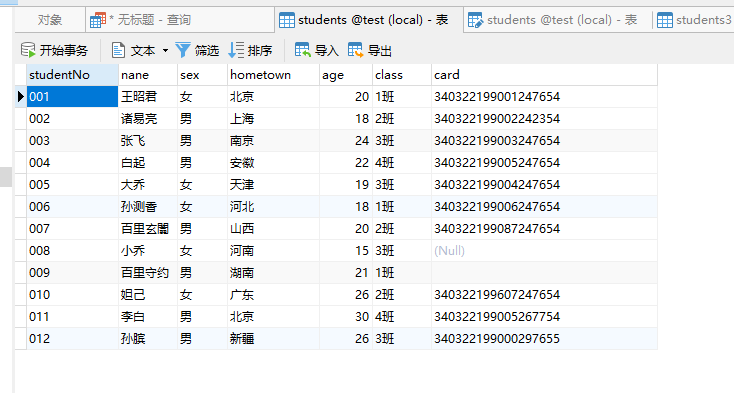
Task: Open the 无标题 - 查询 tab
Action: point(180,20)
